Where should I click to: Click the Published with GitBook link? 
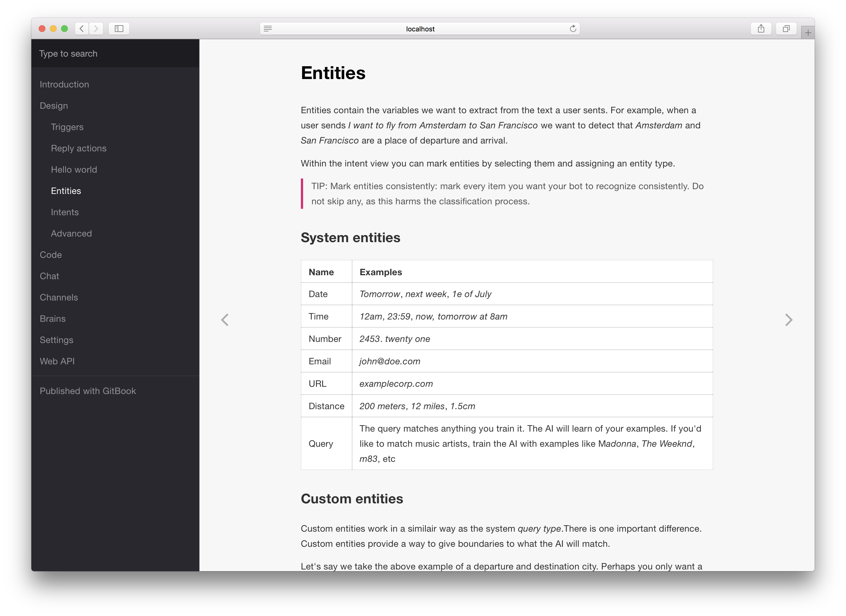[88, 391]
